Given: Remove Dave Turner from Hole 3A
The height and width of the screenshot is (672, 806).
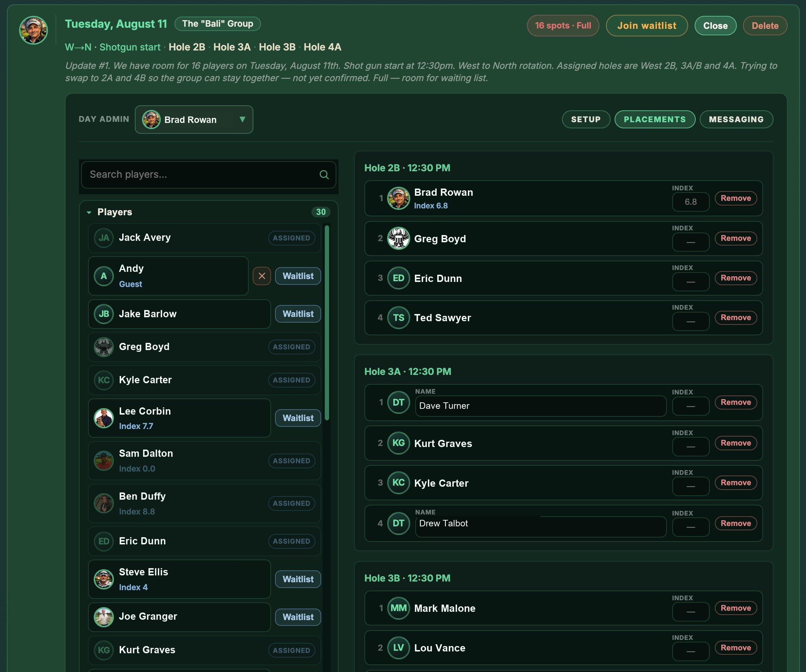Looking at the screenshot, I should click(736, 402).
